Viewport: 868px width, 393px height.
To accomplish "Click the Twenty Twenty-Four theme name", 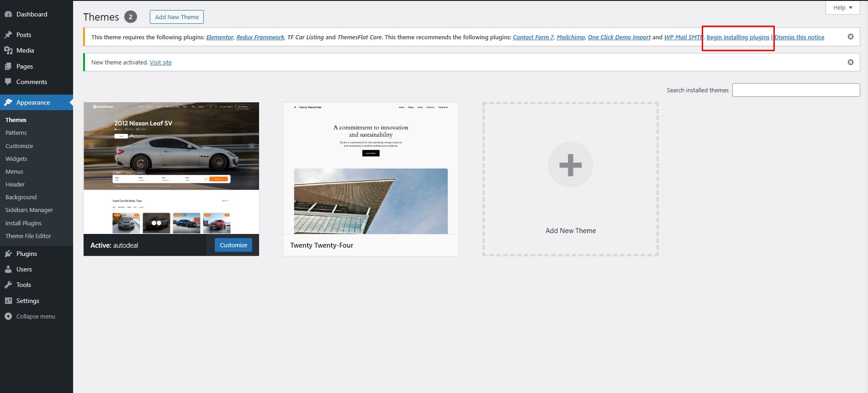I will coord(322,245).
